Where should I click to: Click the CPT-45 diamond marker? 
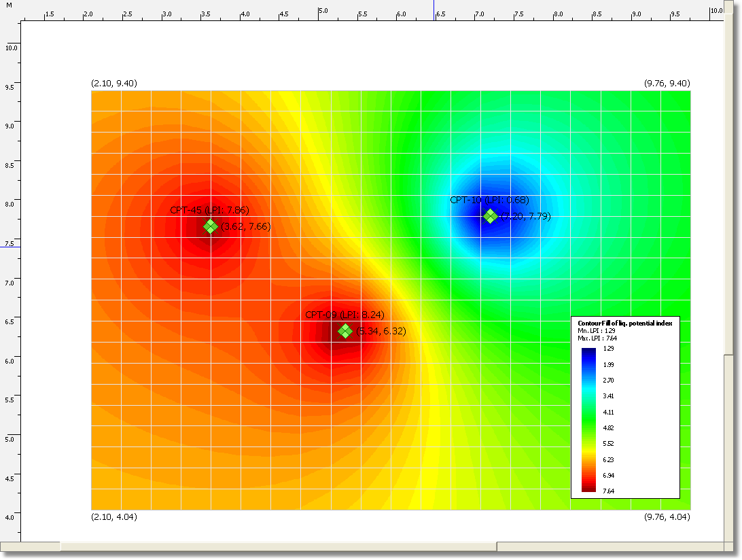point(211,226)
